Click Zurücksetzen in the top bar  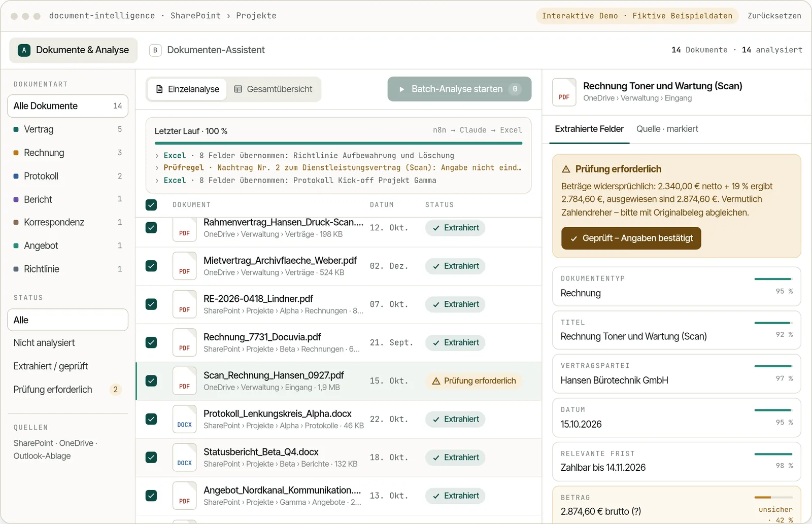point(774,16)
